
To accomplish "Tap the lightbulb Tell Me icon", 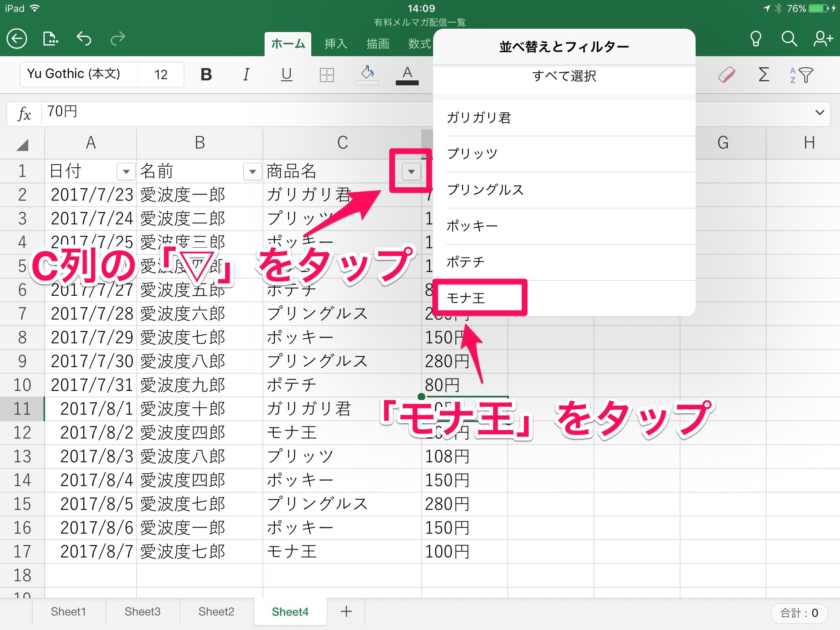I will pyautogui.click(x=756, y=39).
